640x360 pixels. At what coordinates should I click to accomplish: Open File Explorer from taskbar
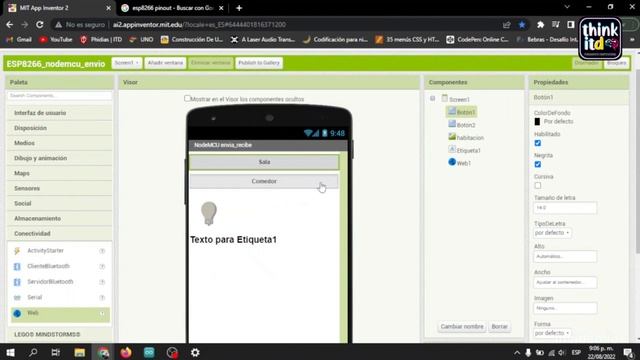tap(80, 352)
